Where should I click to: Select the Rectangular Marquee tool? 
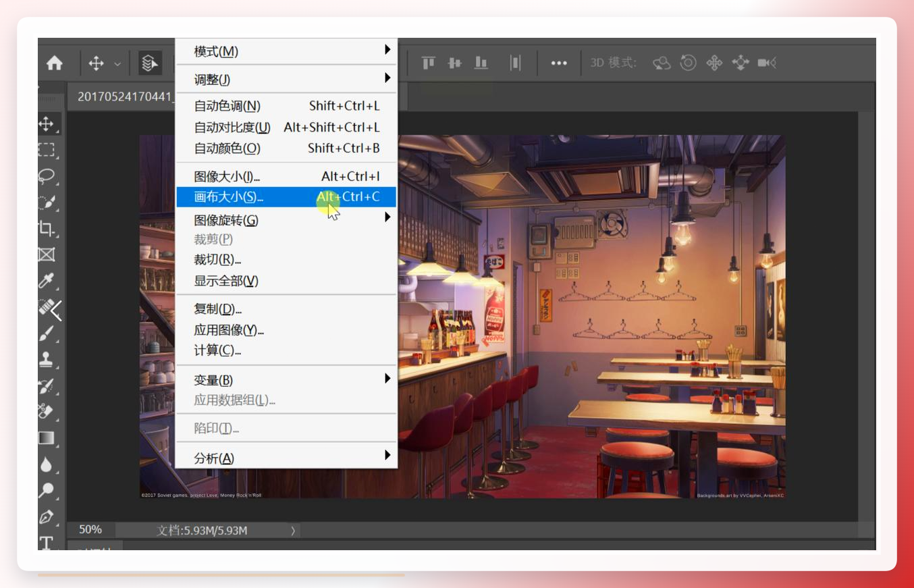click(46, 150)
